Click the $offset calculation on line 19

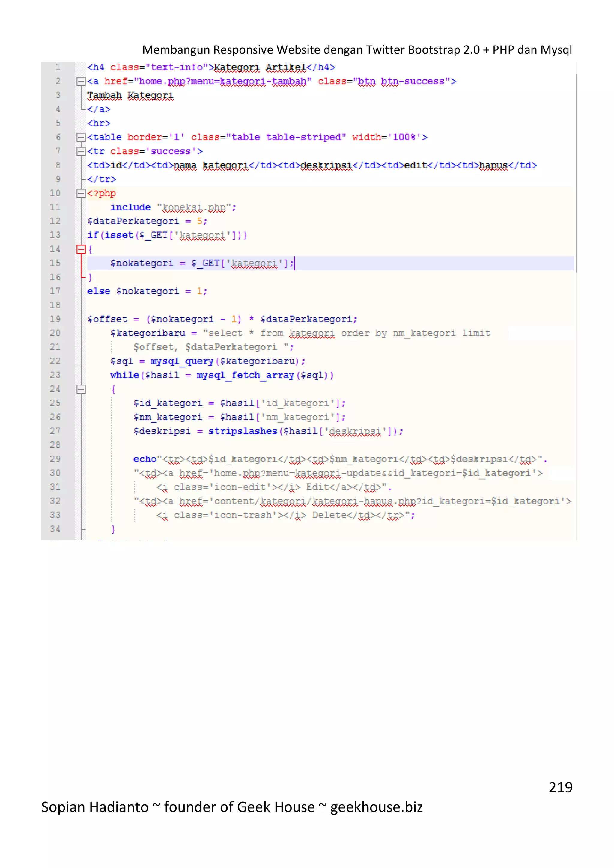[222, 319]
